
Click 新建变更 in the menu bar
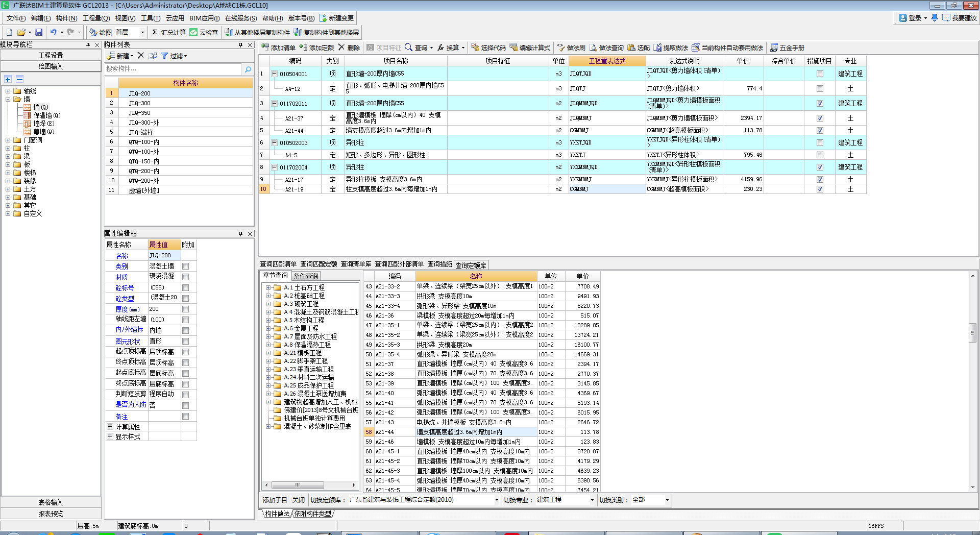(x=337, y=18)
